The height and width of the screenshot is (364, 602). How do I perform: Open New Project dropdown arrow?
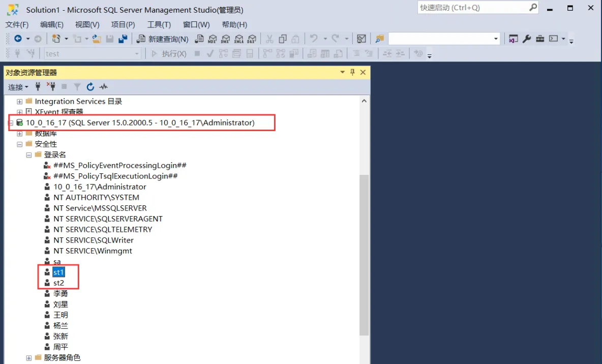click(x=66, y=39)
